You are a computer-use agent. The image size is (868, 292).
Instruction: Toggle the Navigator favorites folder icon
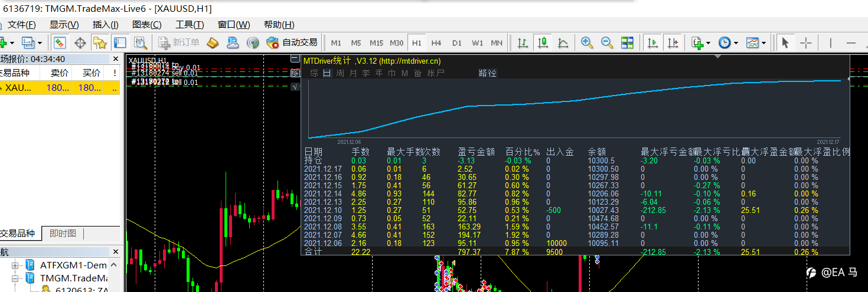pyautogui.click(x=99, y=42)
